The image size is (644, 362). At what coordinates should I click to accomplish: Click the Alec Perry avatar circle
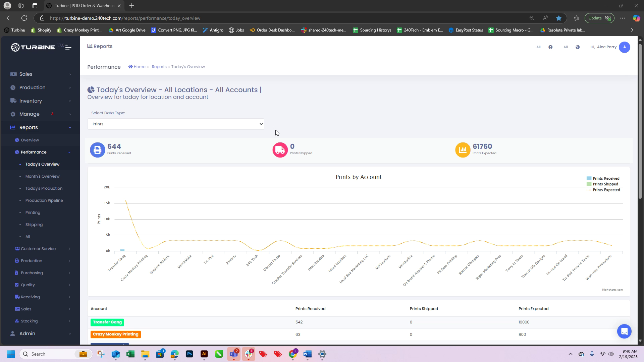624,47
